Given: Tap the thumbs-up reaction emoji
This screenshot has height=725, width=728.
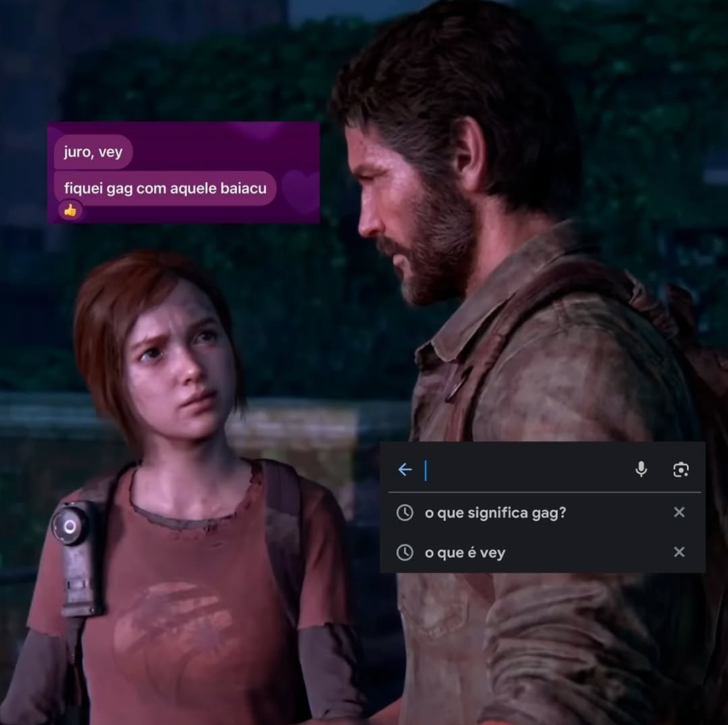Looking at the screenshot, I should coord(69,211).
